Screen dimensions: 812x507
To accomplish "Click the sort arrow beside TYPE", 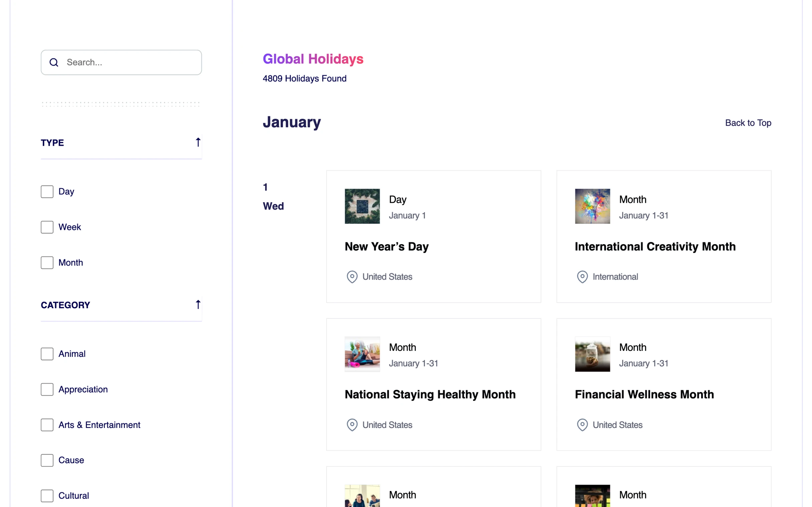I will click(198, 142).
